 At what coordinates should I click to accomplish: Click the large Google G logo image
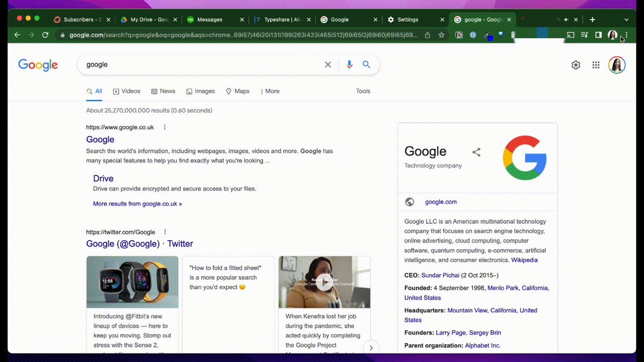(524, 158)
